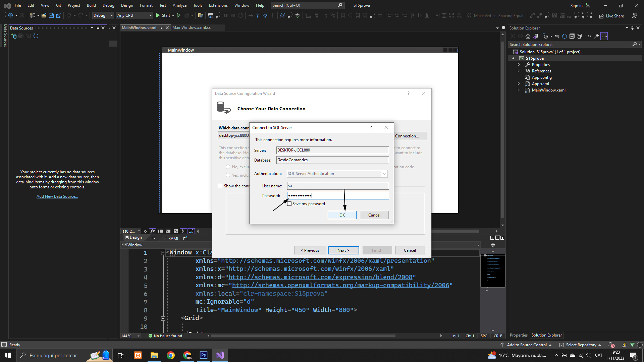This screenshot has width=644, height=362.
Task: Expand the Properties node in Solution Explorer
Action: 519,65
